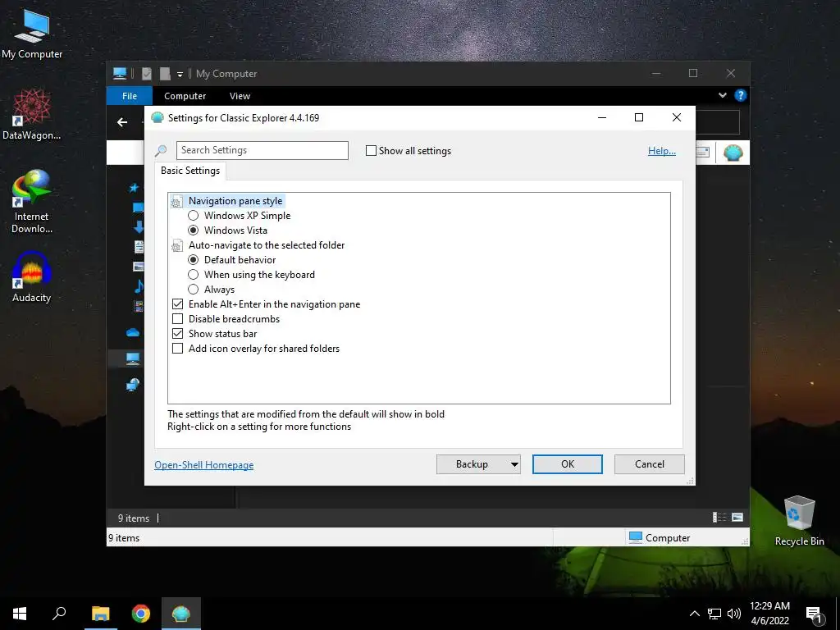The width and height of the screenshot is (840, 630).
Task: Click the Properties quick access icon in Explorer title bar
Action: (x=146, y=73)
